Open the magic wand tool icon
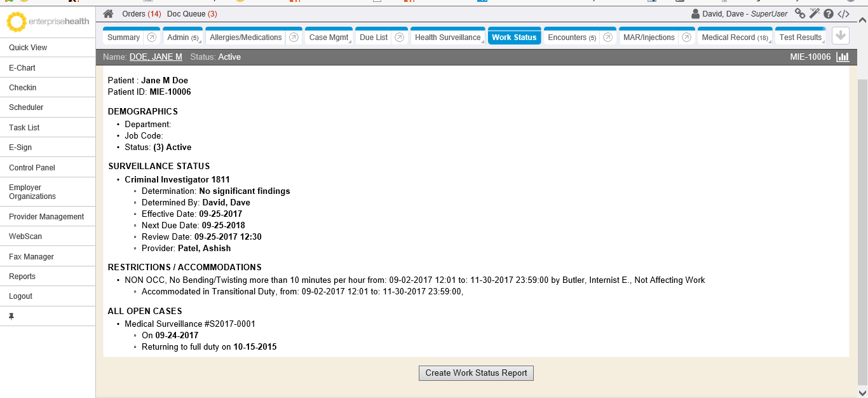The image size is (868, 398). point(814,14)
